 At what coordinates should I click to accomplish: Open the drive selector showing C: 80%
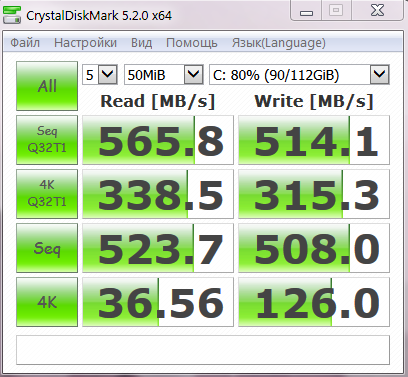[299, 75]
